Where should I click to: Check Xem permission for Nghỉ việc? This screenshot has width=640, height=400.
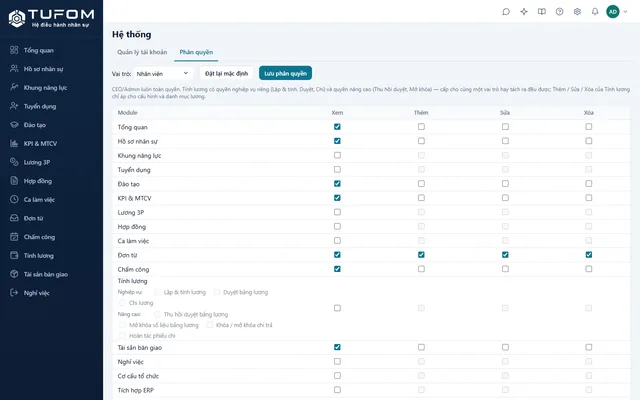click(x=337, y=362)
